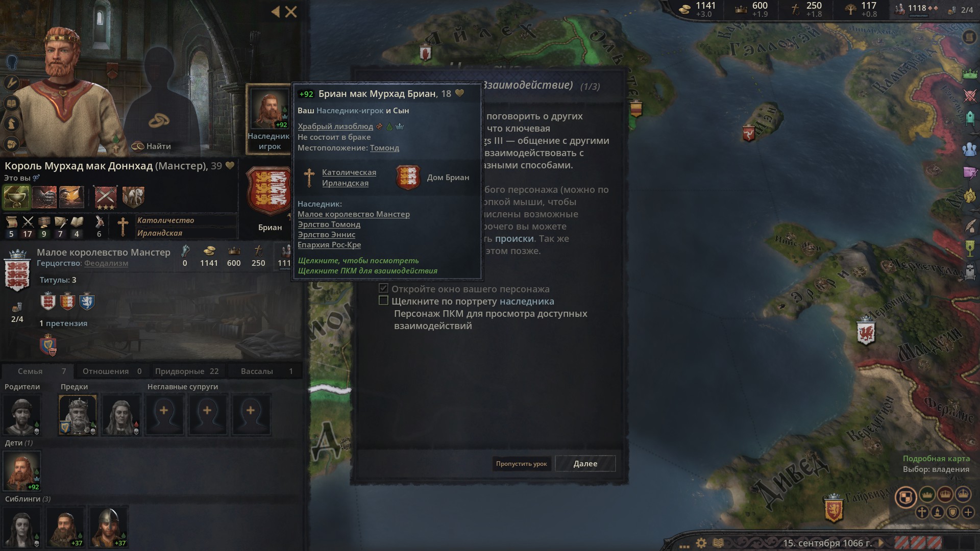
Task: Switch to the Вассалы tab
Action: click(266, 371)
